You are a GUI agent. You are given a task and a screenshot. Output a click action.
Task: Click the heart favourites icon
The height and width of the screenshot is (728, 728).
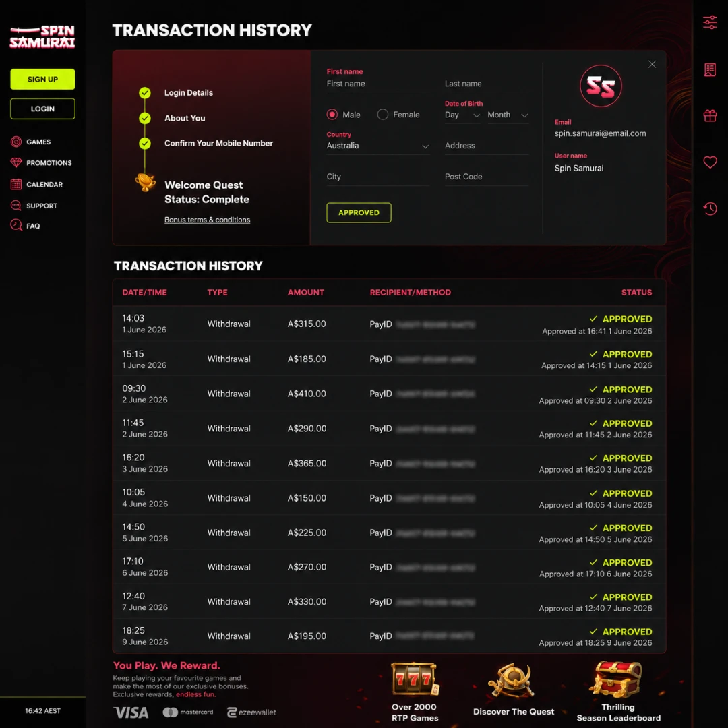(710, 162)
